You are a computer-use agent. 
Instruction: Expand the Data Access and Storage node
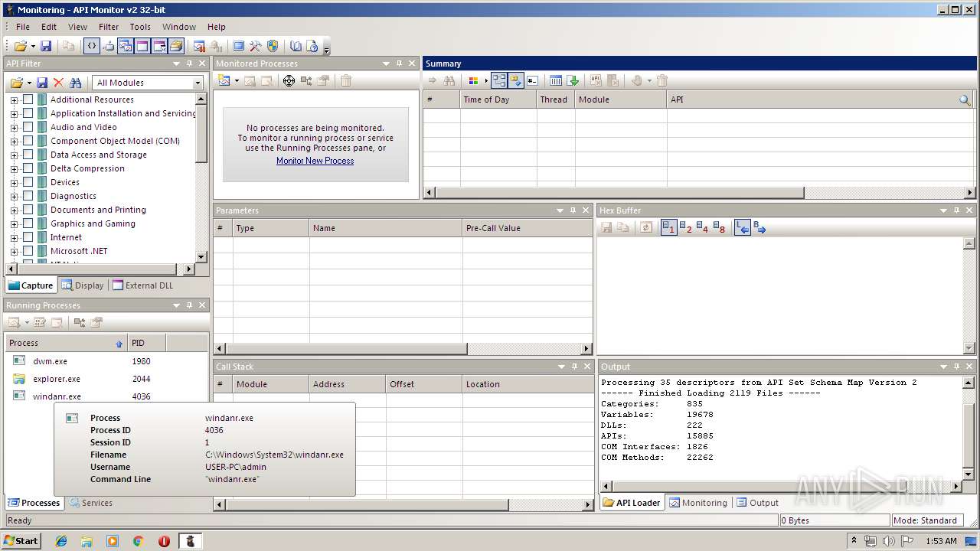pos(14,155)
